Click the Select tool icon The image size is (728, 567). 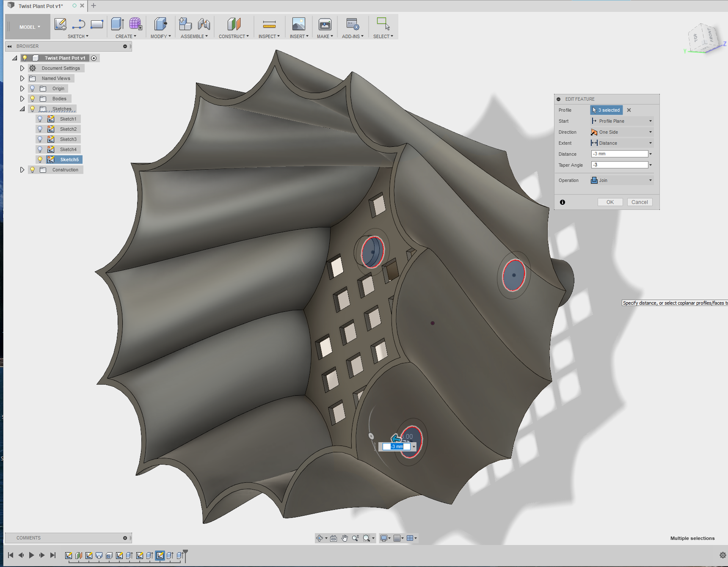pos(383,24)
